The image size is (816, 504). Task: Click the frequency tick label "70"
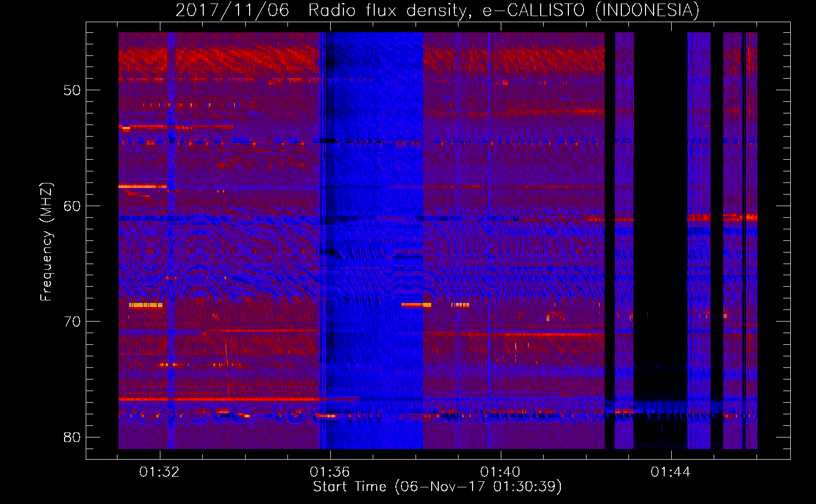[72, 322]
